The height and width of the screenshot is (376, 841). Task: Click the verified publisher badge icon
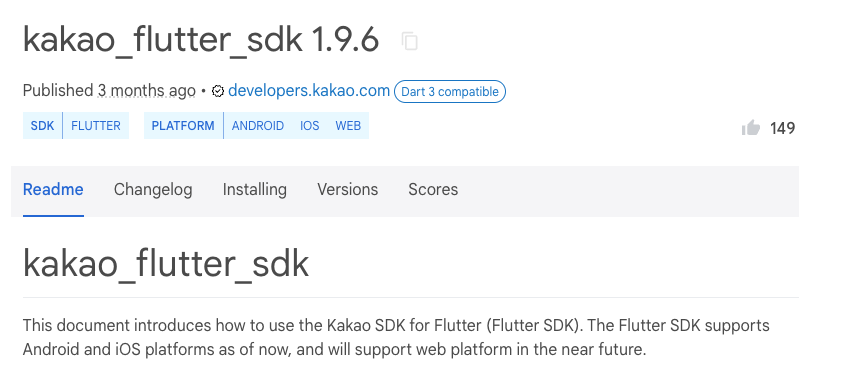(218, 92)
